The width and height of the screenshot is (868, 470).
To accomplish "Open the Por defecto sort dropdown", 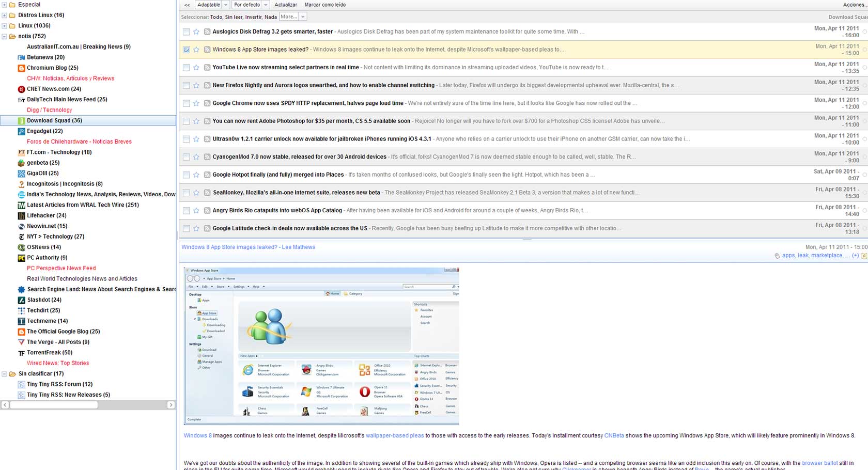I will tap(251, 5).
